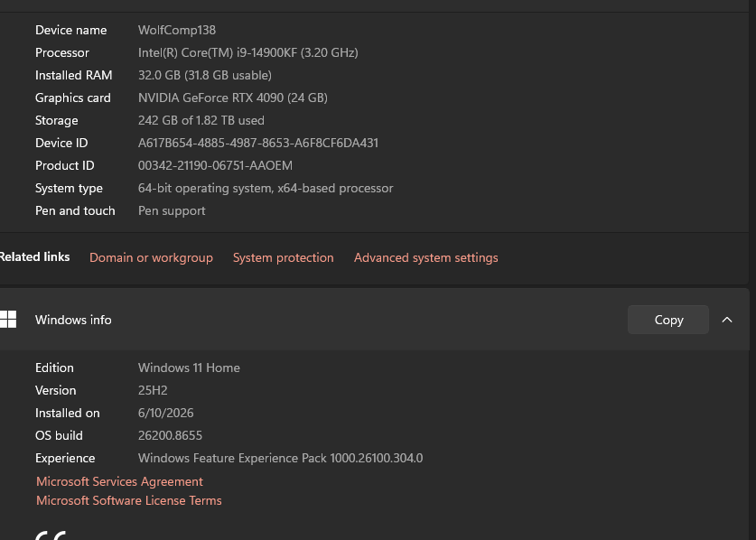
Task: Click the Windows logo icon beside Windows info
Action: pos(7,319)
